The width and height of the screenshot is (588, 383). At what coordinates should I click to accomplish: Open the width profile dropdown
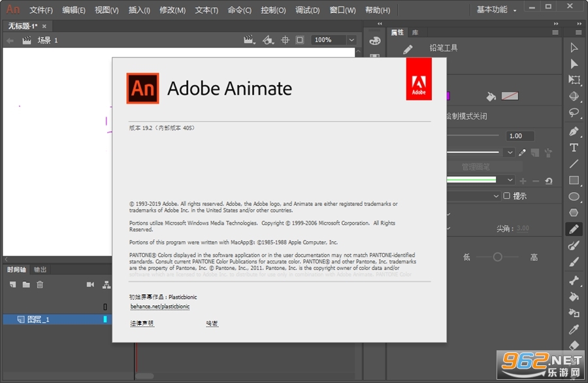click(x=510, y=180)
